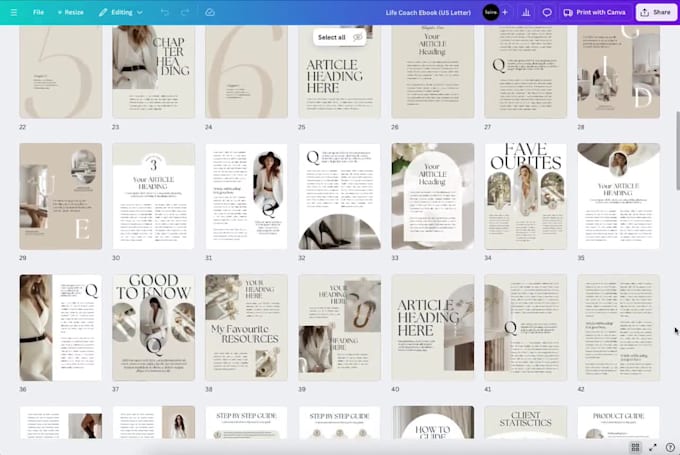Open the user avatar profile
Screen dimensions: 680x455
490,12
